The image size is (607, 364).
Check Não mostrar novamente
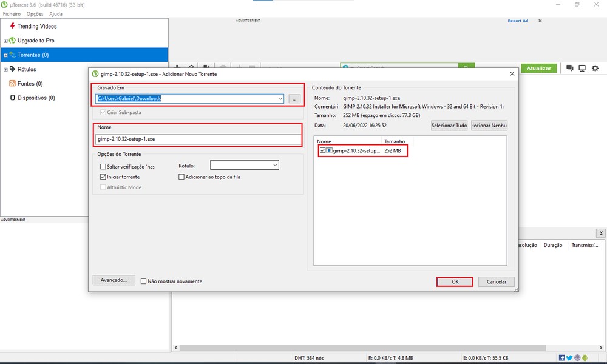pyautogui.click(x=143, y=281)
